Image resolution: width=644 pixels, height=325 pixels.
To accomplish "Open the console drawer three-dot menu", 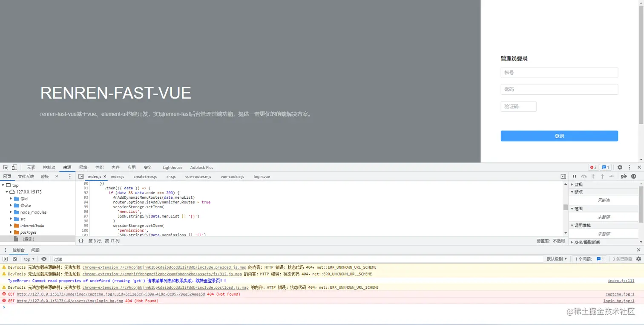I will pyautogui.click(x=5, y=250).
